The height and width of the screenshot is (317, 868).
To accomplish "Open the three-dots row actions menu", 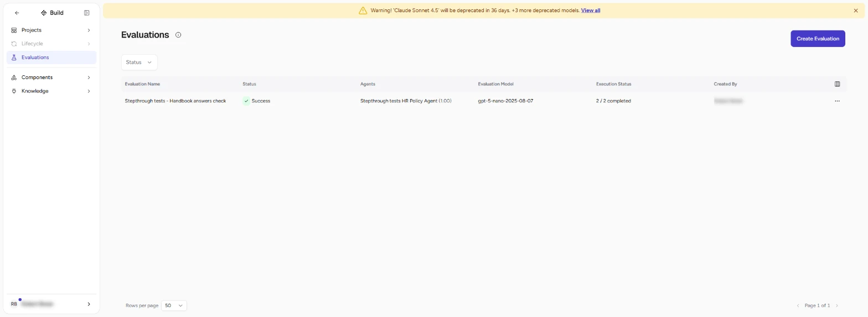I will [x=837, y=101].
